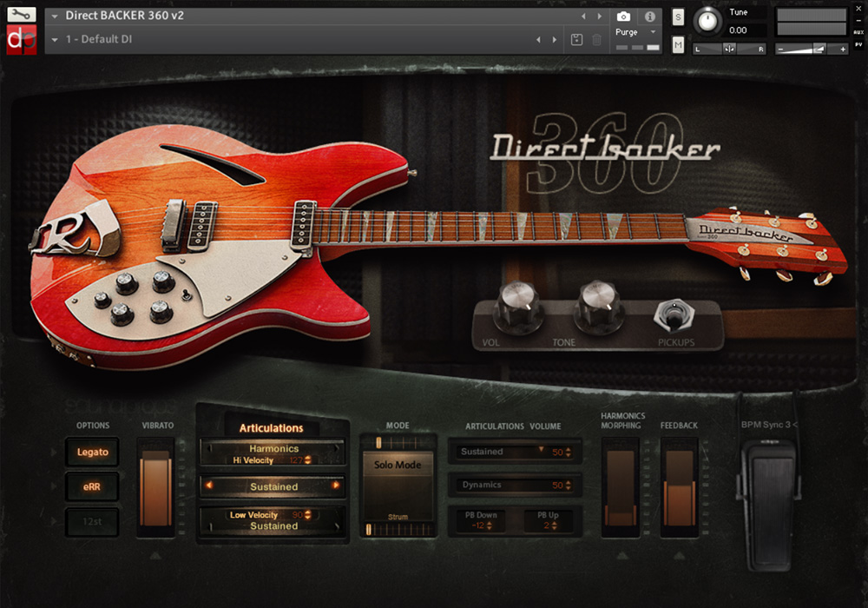Expand arrow left of 12st button
The width and height of the screenshot is (868, 608).
click(54, 521)
